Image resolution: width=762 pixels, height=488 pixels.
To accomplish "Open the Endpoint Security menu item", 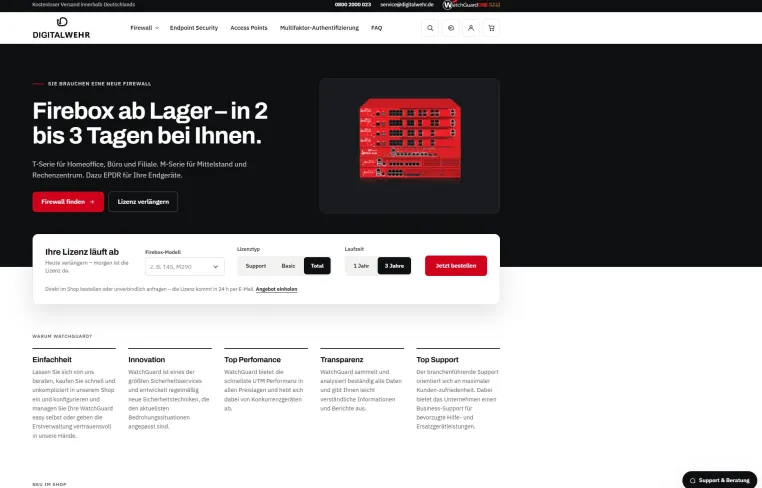I will (194, 28).
